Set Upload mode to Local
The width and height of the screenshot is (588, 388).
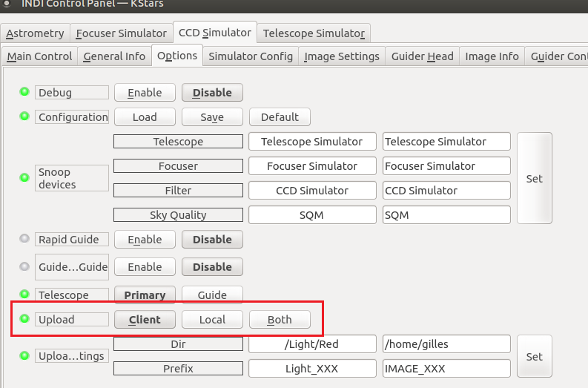[x=212, y=320]
